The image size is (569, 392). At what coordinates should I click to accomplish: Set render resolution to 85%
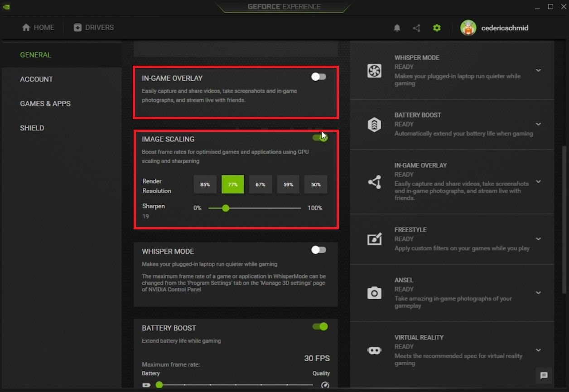coord(205,184)
